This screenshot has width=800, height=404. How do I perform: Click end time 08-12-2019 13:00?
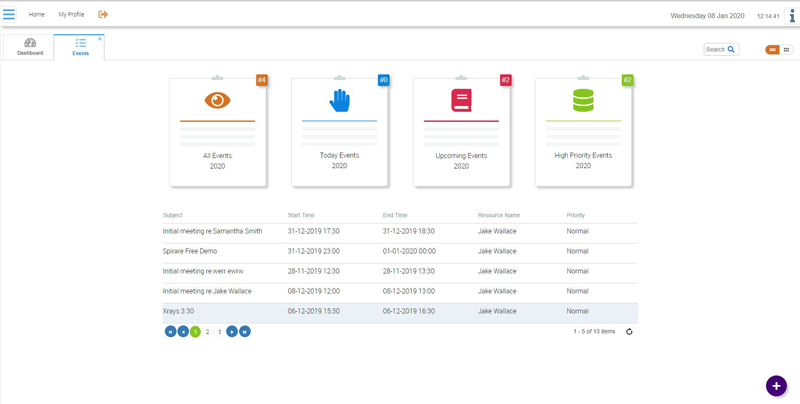click(x=409, y=291)
